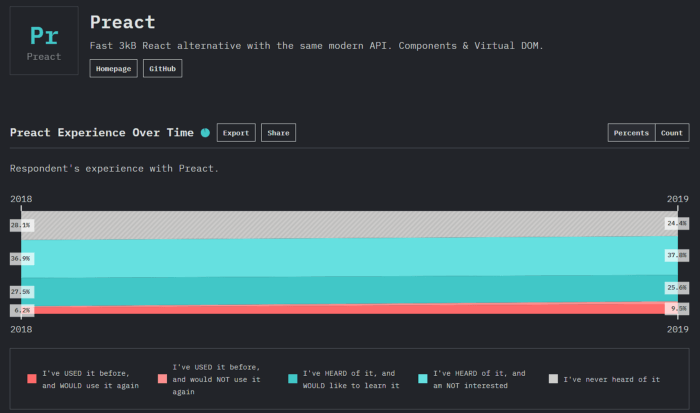The height and width of the screenshot is (413, 700).
Task: Export the Preact experience chart
Action: pos(236,133)
